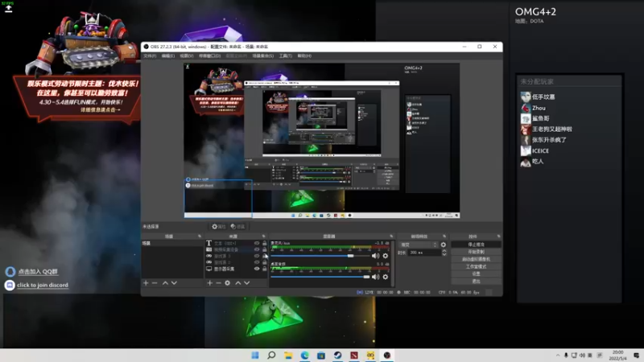This screenshot has width=644, height=362.
Task: Open microphone/Aux audio settings gear
Action: (x=386, y=256)
